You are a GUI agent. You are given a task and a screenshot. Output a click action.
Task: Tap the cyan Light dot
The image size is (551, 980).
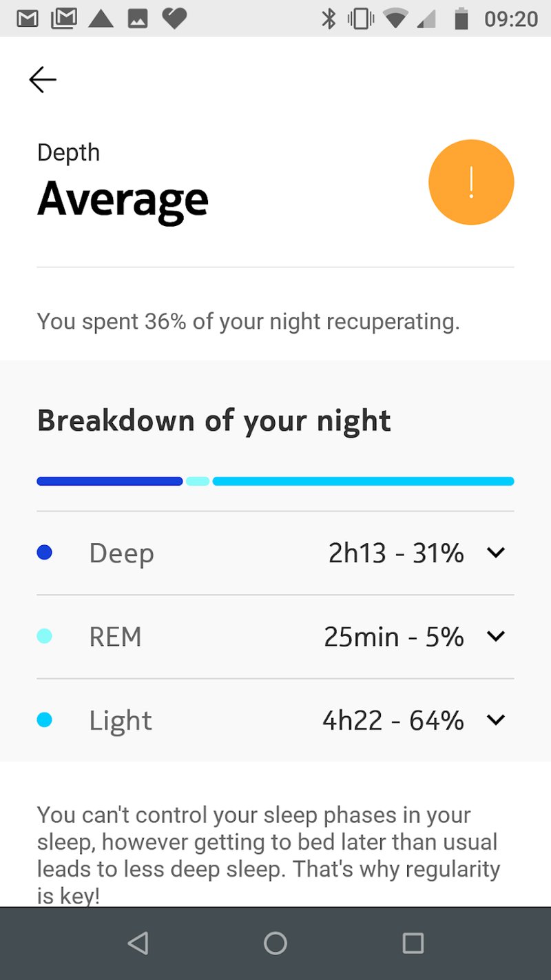click(x=45, y=720)
